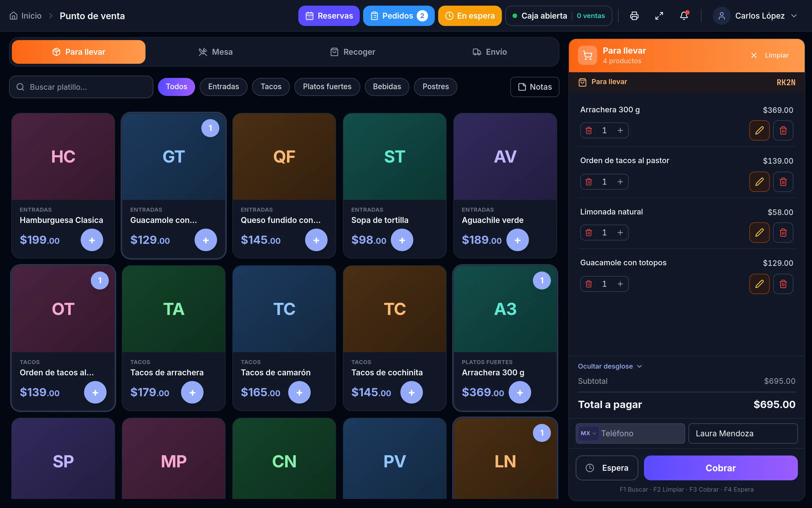Click the printer icon in the header
812x508 pixels.
pos(634,16)
